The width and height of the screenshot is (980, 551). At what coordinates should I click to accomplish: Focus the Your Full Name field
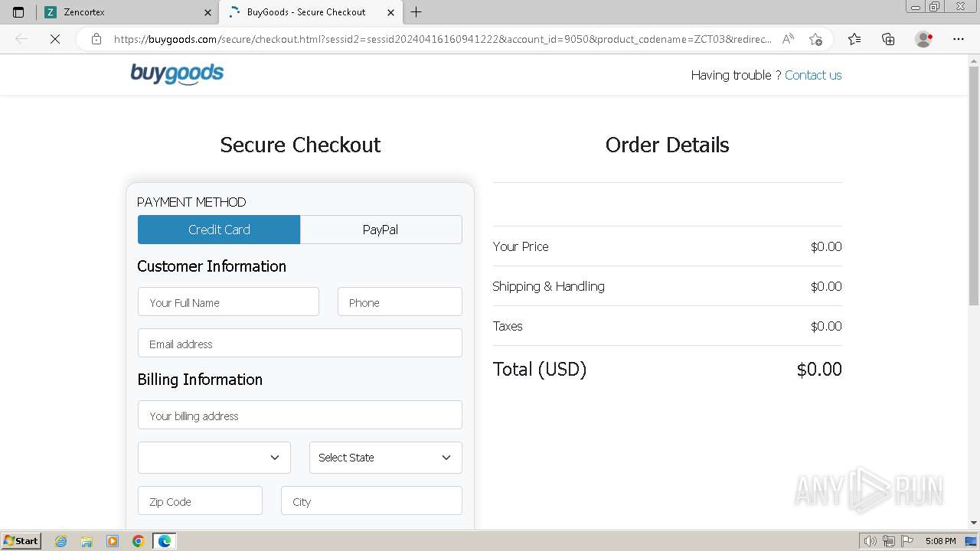coord(228,302)
